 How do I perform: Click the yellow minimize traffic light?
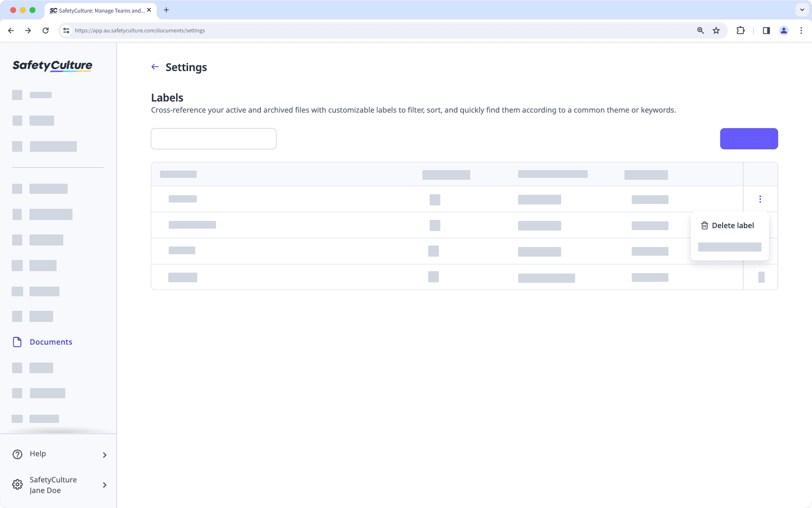click(x=22, y=9)
